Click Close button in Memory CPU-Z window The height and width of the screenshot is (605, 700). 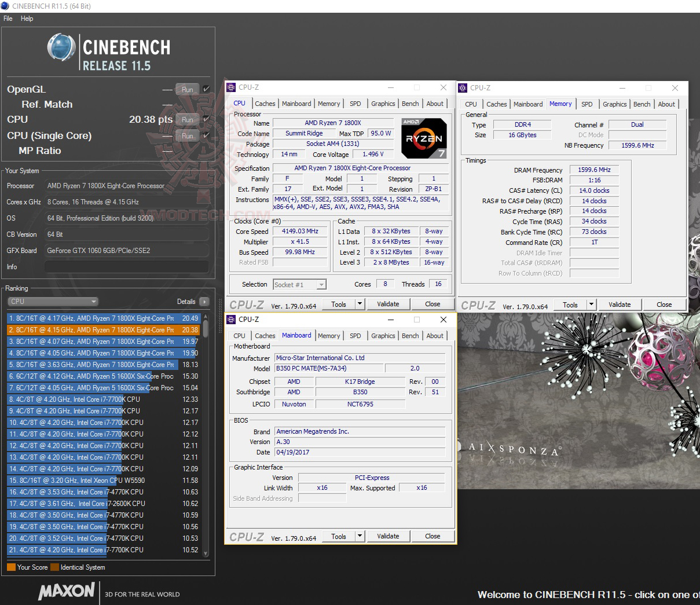(x=664, y=305)
